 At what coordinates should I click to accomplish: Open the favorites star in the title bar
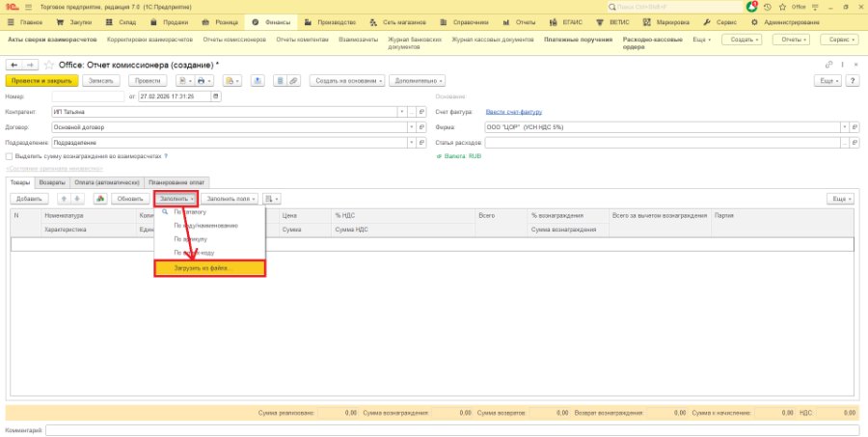coord(782,7)
